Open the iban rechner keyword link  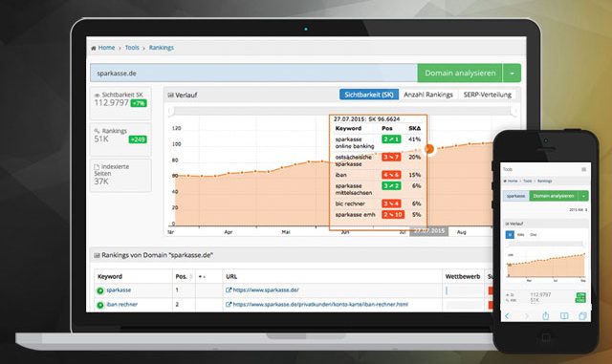click(x=121, y=305)
